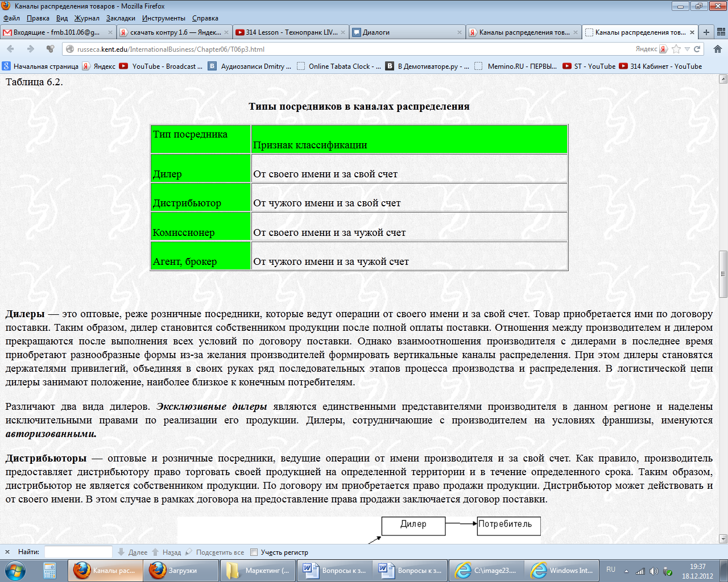Viewport: 728px width, 582px height.
Task: Open the Yandex search engine icon in search box
Action: [663, 49]
